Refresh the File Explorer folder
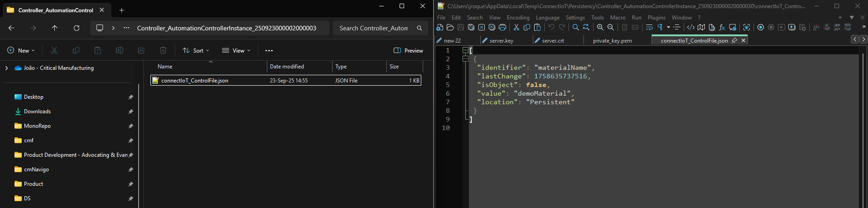868x208 pixels. point(77,28)
